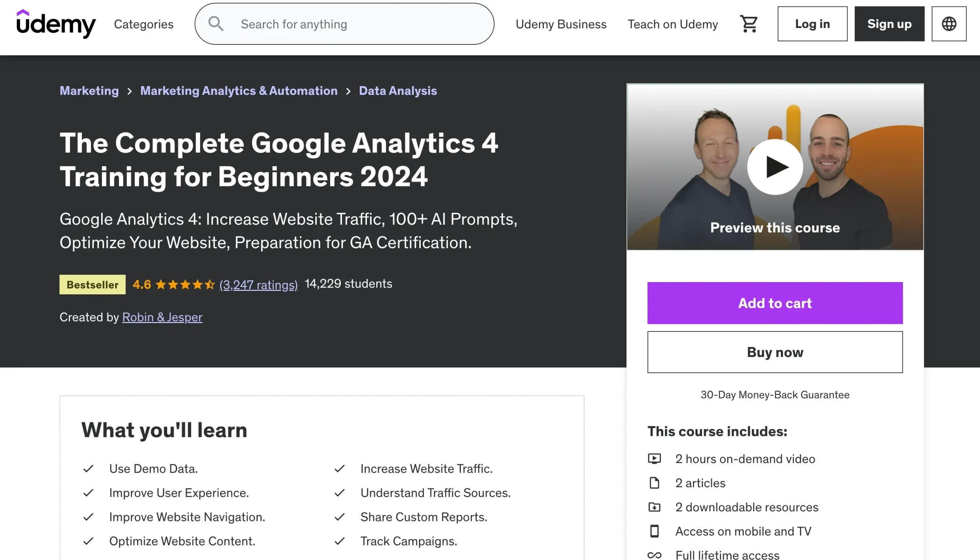Add the course to cart

pos(774,303)
